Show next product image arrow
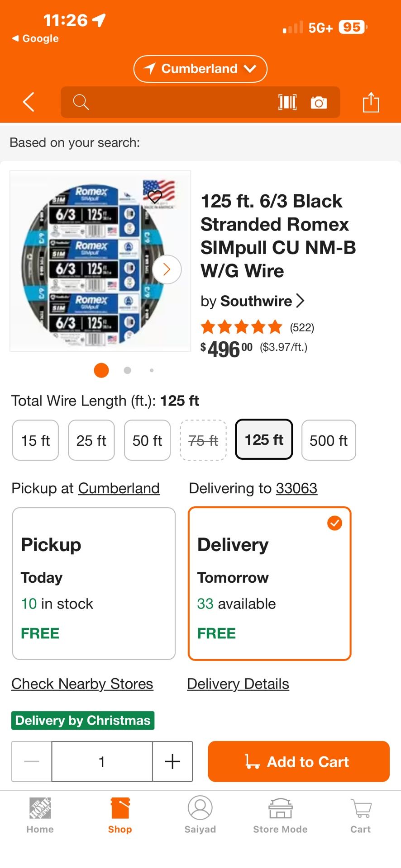Screen dimensions: 401x868 click(x=167, y=270)
